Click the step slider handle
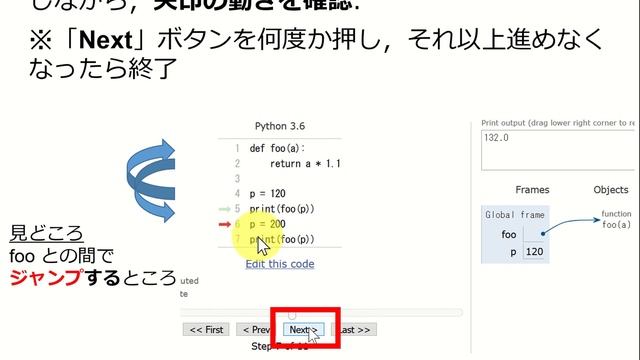This screenshot has height=360, width=640. [292, 315]
